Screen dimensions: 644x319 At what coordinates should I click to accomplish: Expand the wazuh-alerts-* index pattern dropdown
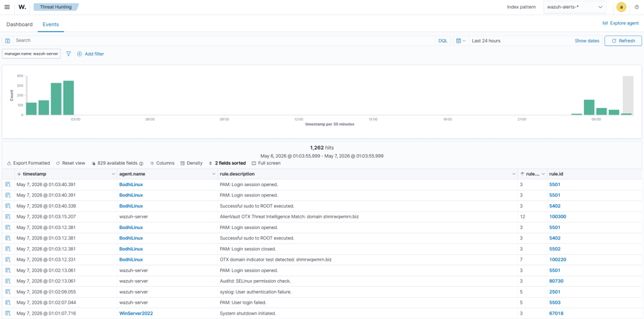tap(574, 7)
